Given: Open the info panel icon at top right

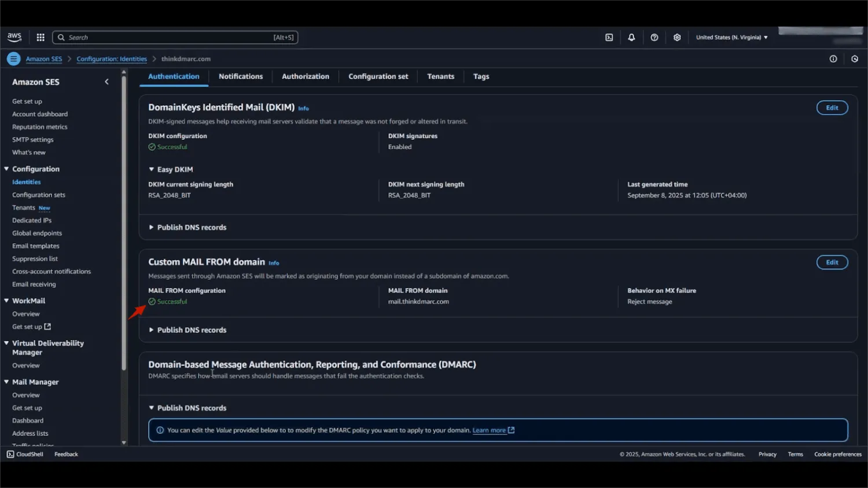Looking at the screenshot, I should pos(833,59).
